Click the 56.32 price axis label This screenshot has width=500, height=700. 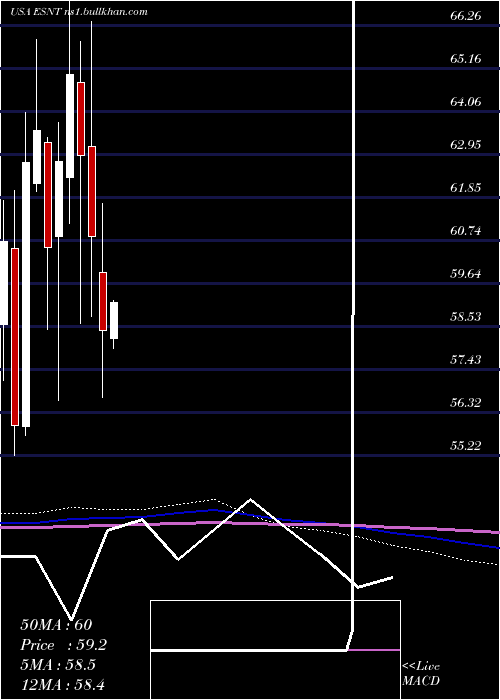[x=467, y=403]
